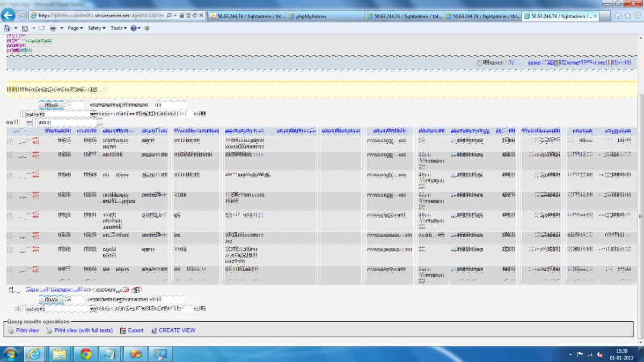Click the RSS Feeds icon
Viewport: 644px width, 362px height.
tap(25, 28)
